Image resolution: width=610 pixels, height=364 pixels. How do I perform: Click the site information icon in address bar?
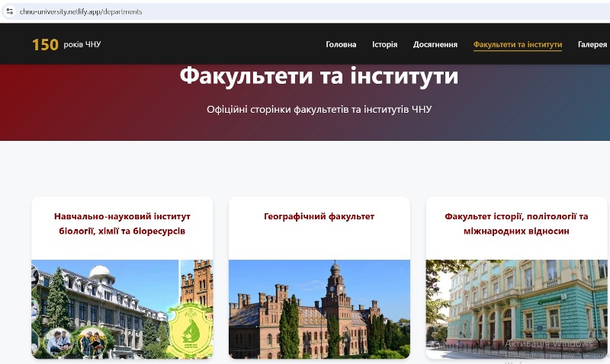[9, 12]
